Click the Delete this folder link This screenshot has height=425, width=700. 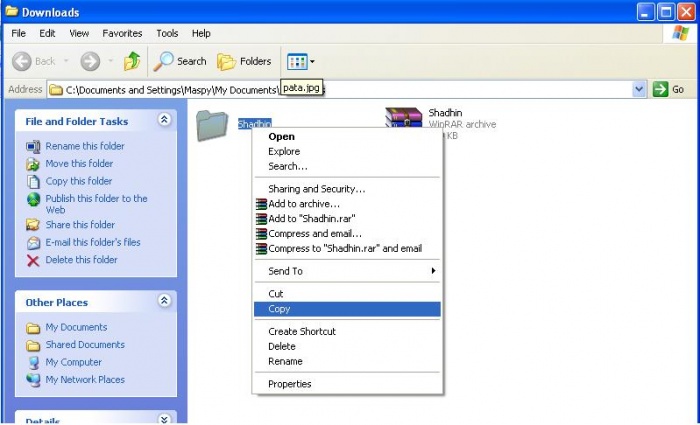81,259
